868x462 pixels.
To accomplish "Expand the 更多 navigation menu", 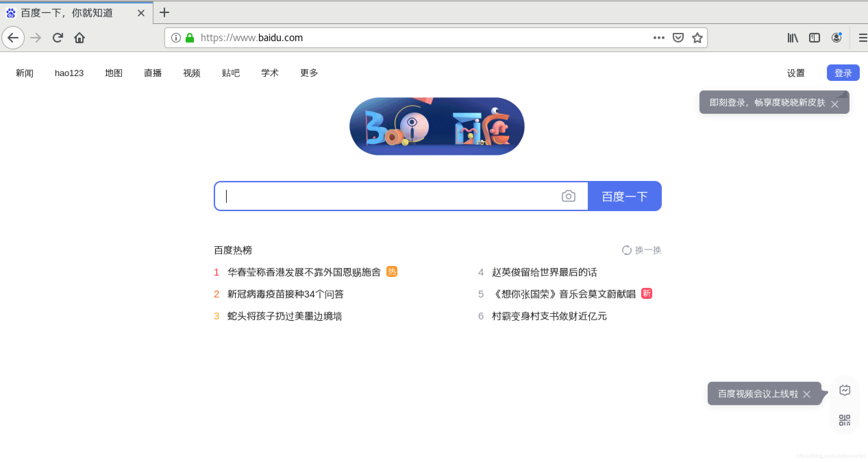I will 309,73.
